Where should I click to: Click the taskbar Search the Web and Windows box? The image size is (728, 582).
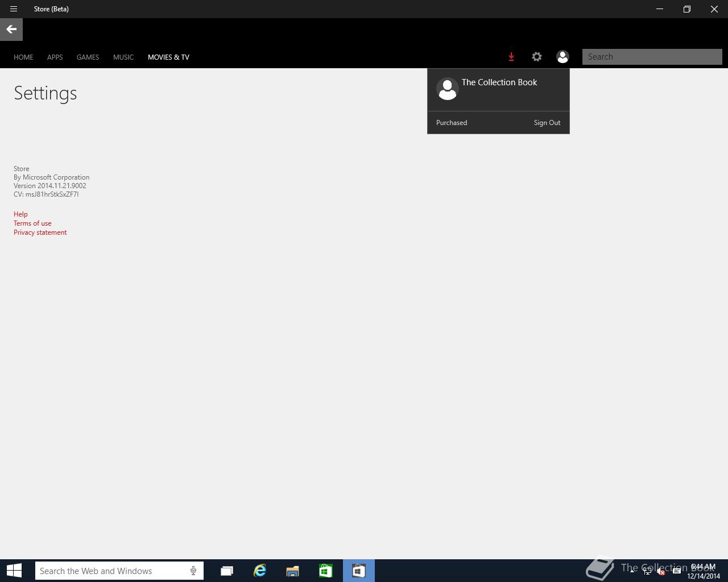(x=119, y=571)
